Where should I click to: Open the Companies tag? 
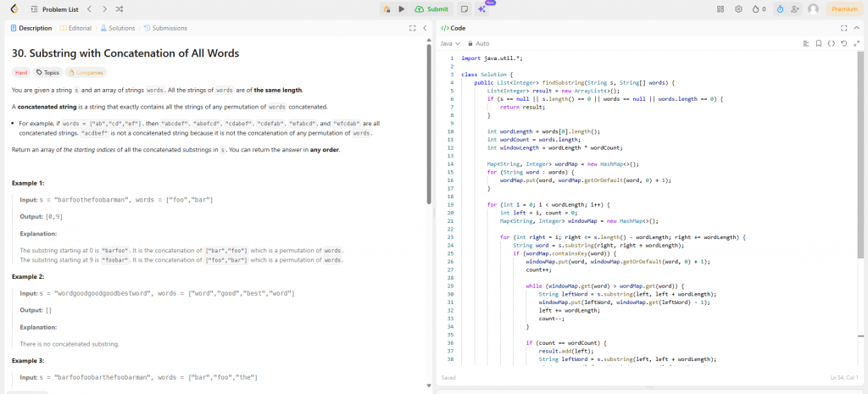[86, 73]
